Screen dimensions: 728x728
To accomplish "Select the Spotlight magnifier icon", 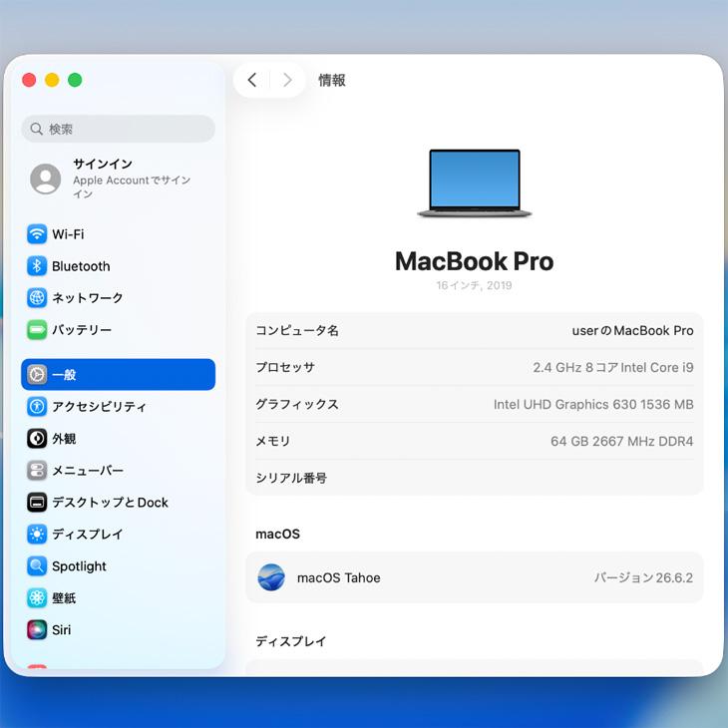I will click(37, 566).
